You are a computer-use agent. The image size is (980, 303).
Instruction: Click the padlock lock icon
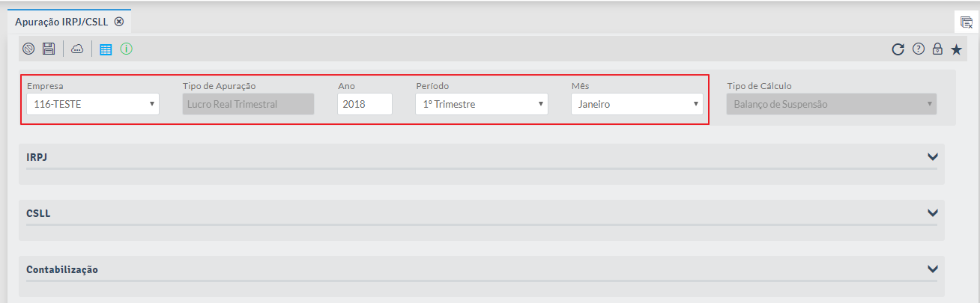[937, 50]
